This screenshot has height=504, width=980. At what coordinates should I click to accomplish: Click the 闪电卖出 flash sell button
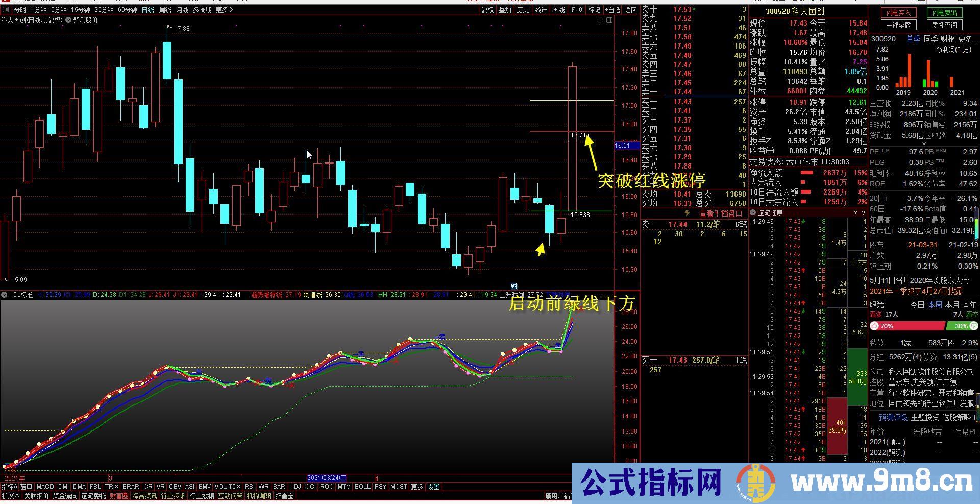click(x=944, y=13)
